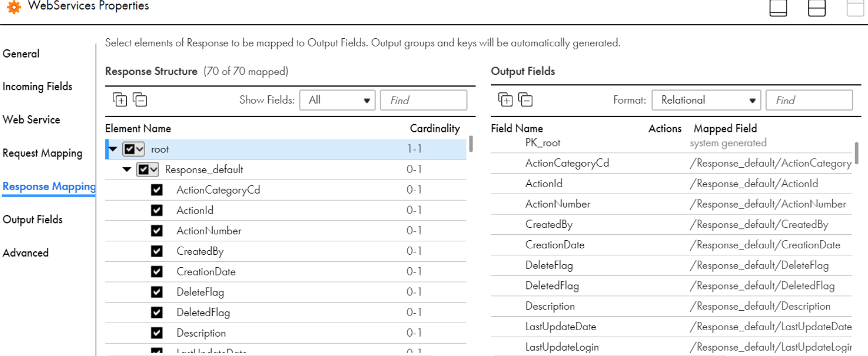This screenshot has height=356, width=868.
Task: Click the Element Name column header
Action: (138, 129)
